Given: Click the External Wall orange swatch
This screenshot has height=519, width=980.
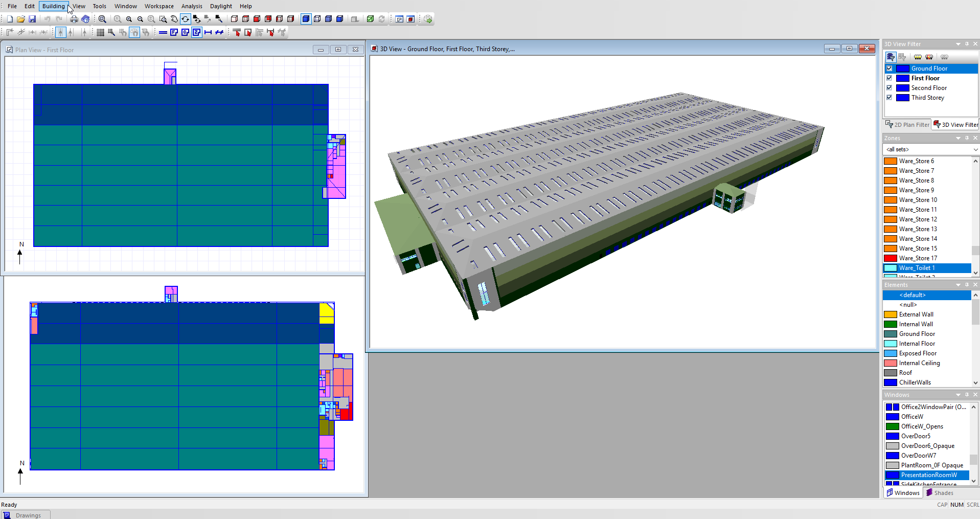Looking at the screenshot, I should (x=891, y=314).
